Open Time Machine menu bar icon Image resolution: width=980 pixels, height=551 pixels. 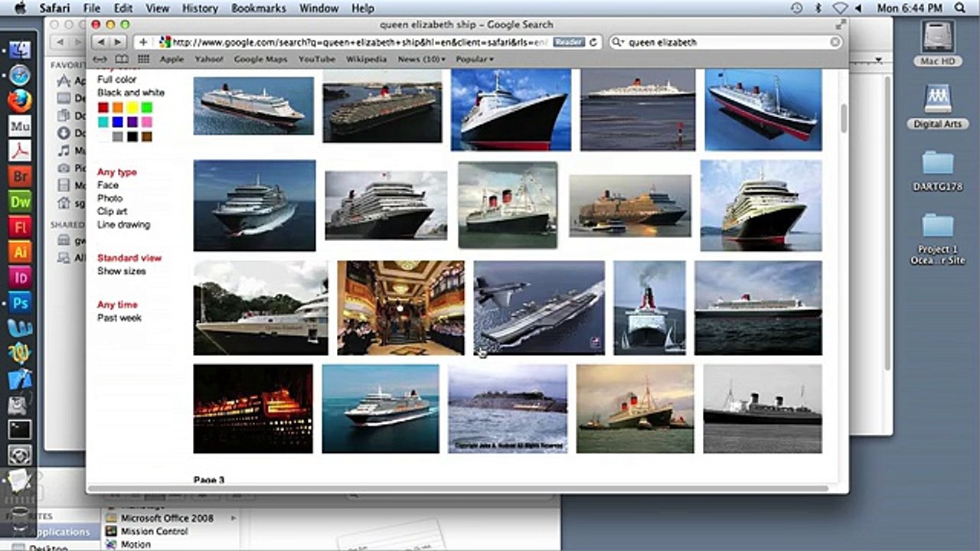[x=797, y=8]
